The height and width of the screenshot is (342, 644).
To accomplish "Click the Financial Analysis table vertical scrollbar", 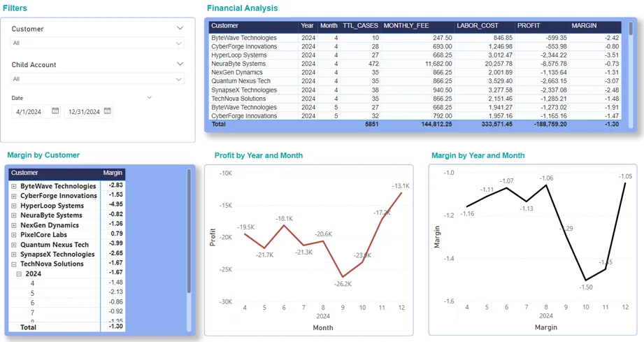I will [631, 29].
